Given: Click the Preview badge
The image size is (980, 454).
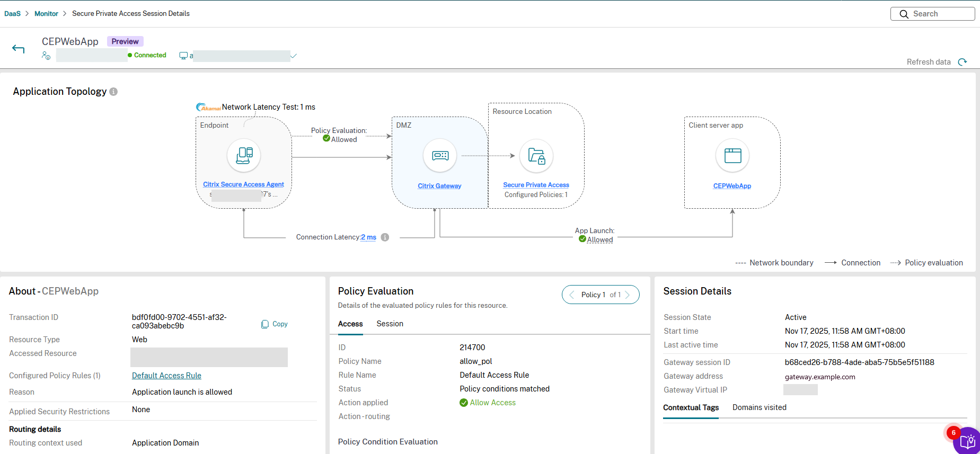Looking at the screenshot, I should (x=125, y=41).
